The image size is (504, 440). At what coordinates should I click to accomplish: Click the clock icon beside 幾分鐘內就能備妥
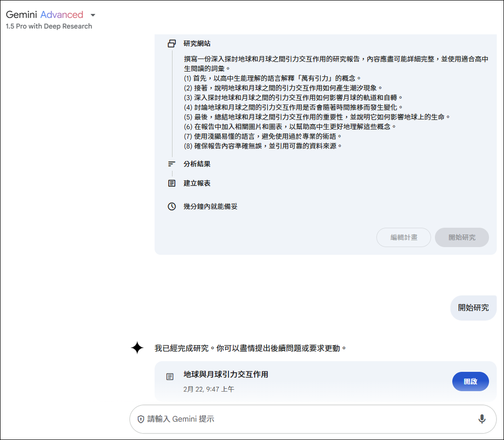[172, 206]
